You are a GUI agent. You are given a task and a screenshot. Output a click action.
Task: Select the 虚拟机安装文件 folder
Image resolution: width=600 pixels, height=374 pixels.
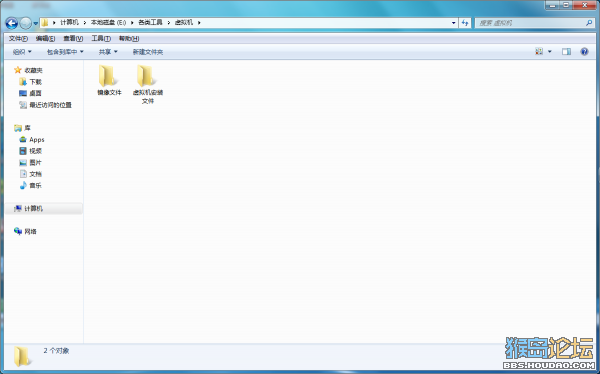tap(148, 84)
